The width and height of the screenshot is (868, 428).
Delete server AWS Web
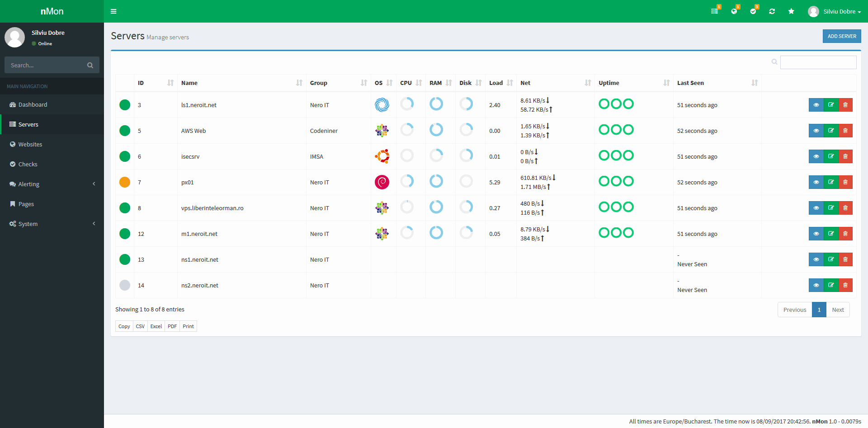[x=845, y=131]
